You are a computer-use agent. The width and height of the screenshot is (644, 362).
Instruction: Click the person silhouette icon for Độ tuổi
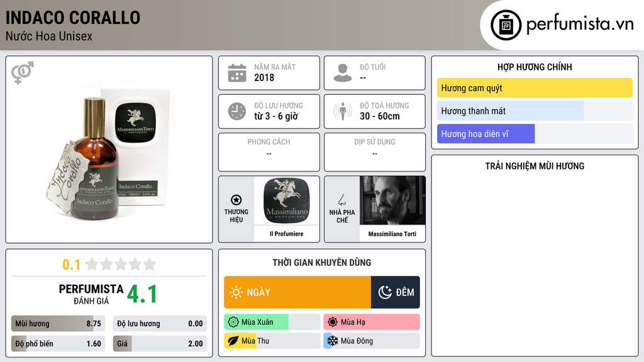[x=343, y=73]
